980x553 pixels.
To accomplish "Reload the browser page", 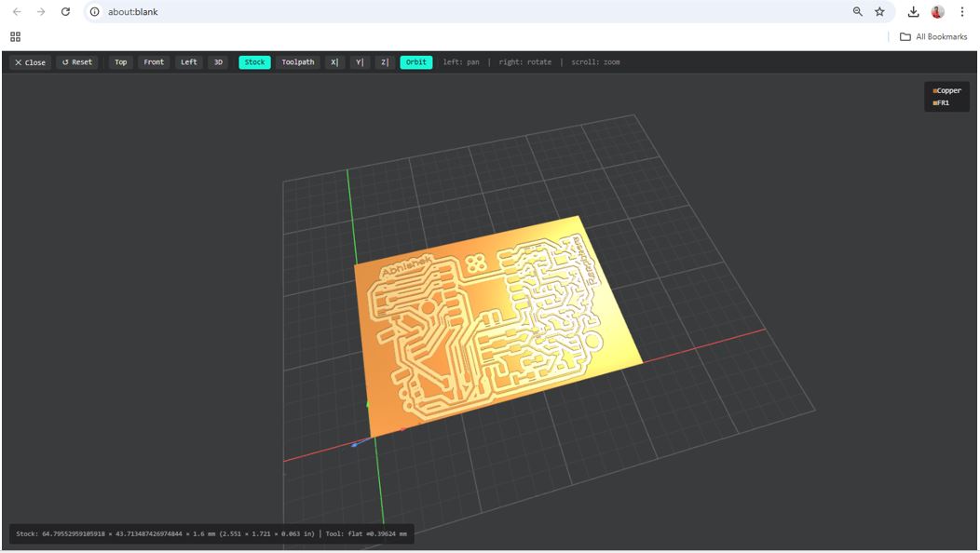I will (x=65, y=12).
